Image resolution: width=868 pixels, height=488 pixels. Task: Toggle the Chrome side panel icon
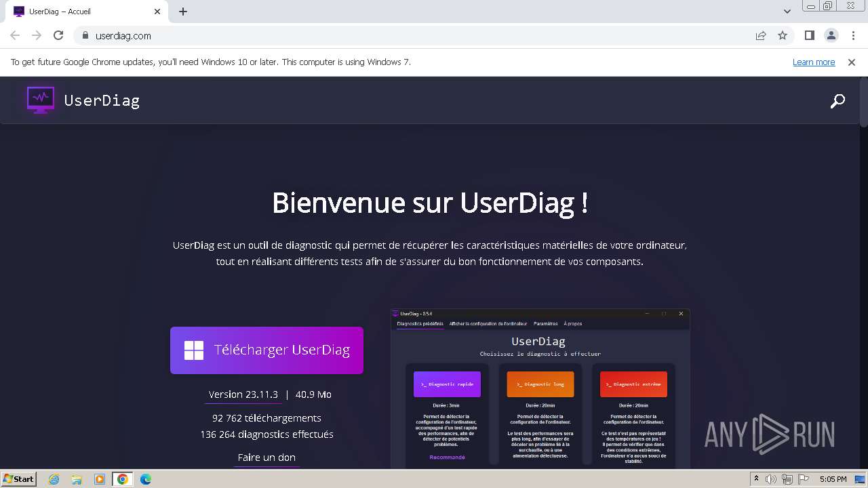[809, 35]
